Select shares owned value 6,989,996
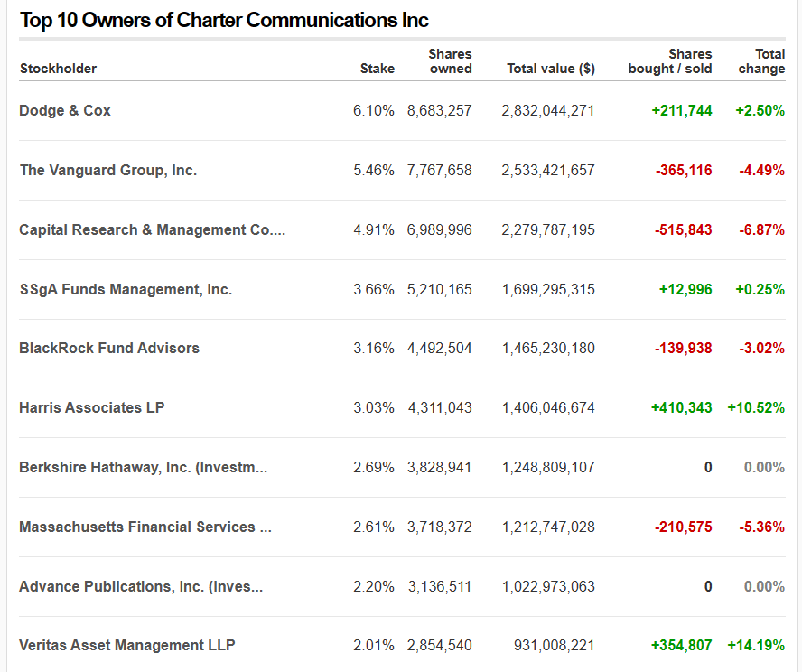Viewport: 802px width, 672px height. [439, 229]
